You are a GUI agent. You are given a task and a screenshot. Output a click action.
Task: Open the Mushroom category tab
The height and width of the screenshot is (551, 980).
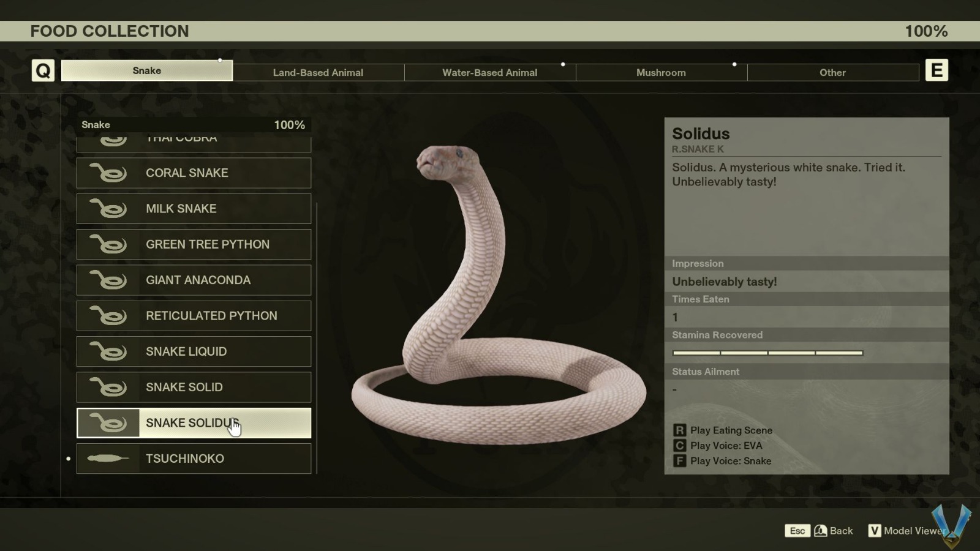[661, 72]
